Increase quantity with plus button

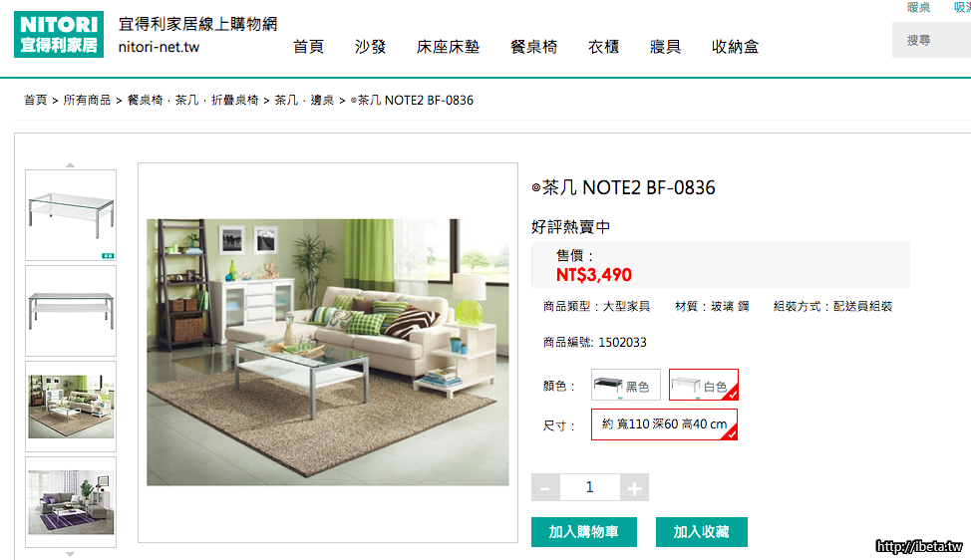[x=634, y=487]
